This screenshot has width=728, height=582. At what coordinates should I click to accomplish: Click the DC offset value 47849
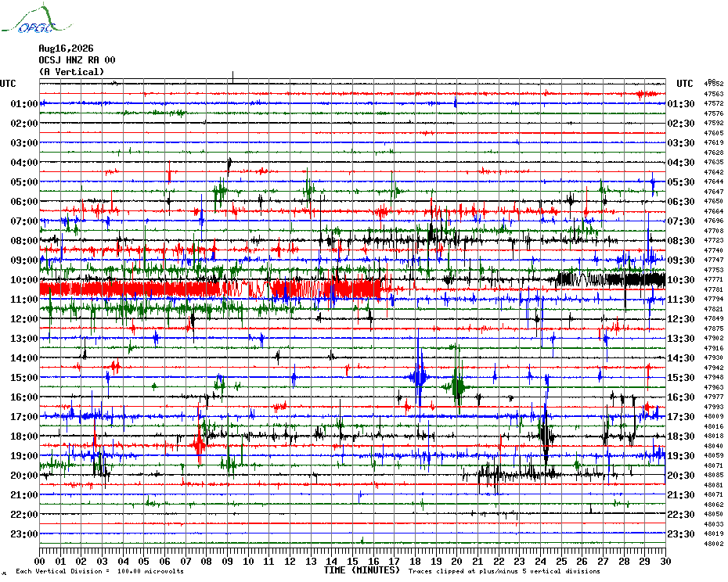[x=714, y=319]
